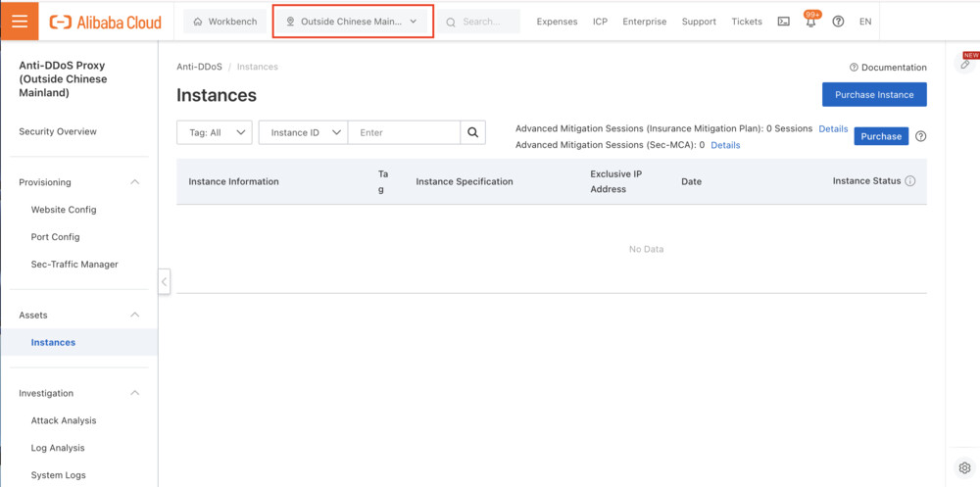Open the Instance ID dropdown
This screenshot has width=980, height=487.
pyautogui.click(x=303, y=132)
